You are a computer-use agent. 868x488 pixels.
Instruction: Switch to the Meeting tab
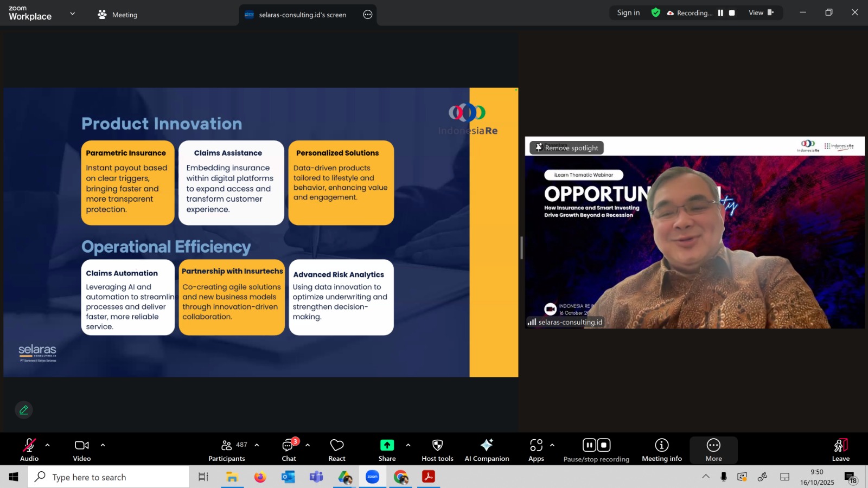(118, 15)
